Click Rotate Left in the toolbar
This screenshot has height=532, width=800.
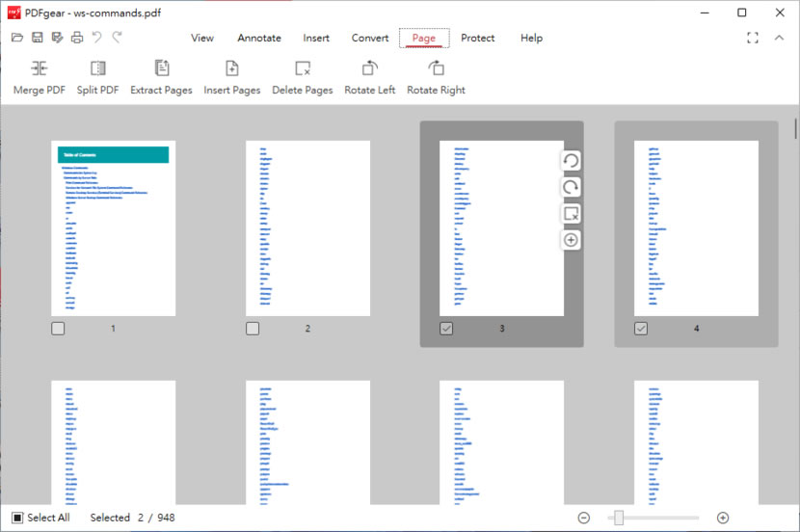tap(370, 77)
